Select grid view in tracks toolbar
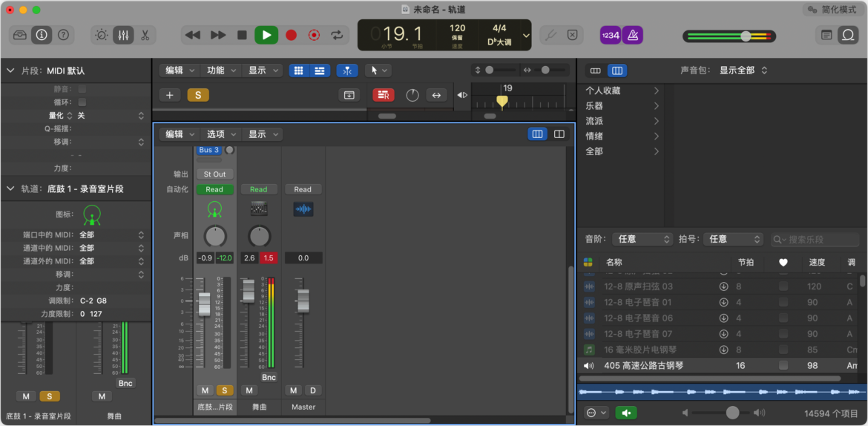868x426 pixels. pos(299,71)
